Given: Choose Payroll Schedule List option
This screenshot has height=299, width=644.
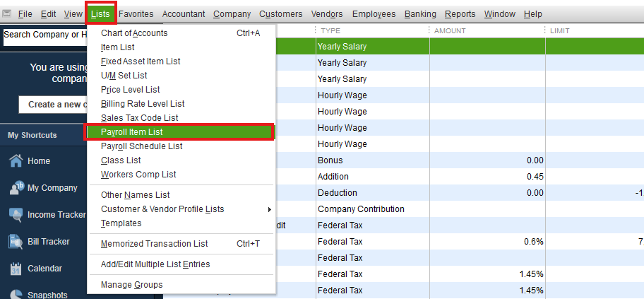Looking at the screenshot, I should pos(141,146).
